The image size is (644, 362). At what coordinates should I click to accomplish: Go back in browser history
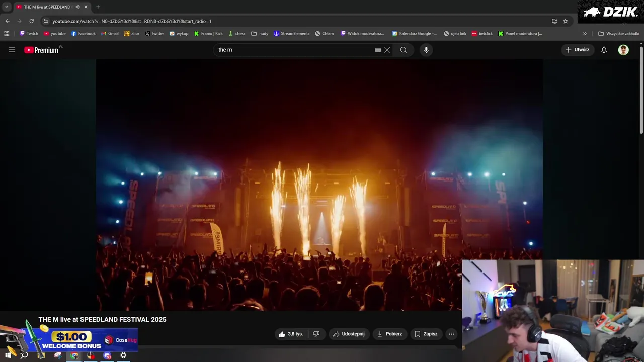(7, 21)
